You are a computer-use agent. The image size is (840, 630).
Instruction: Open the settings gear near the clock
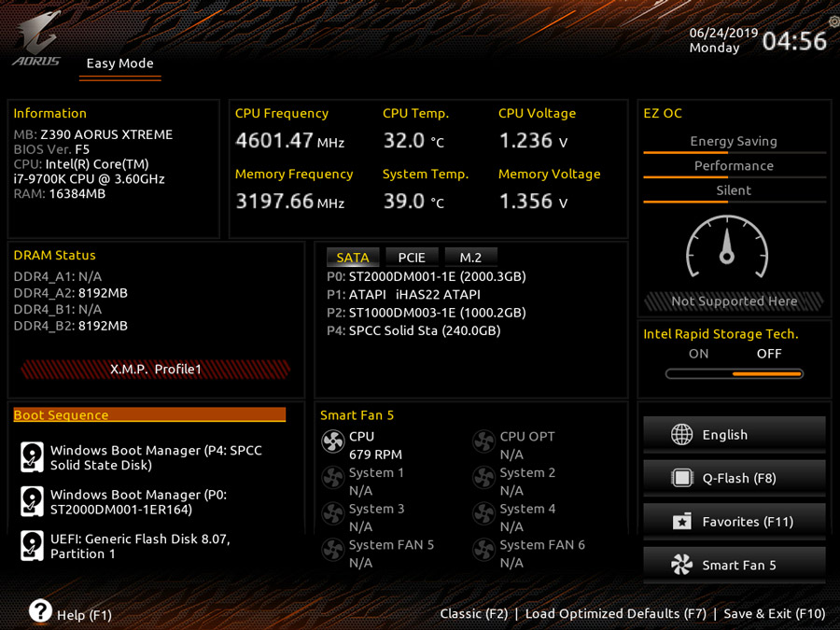[834, 21]
